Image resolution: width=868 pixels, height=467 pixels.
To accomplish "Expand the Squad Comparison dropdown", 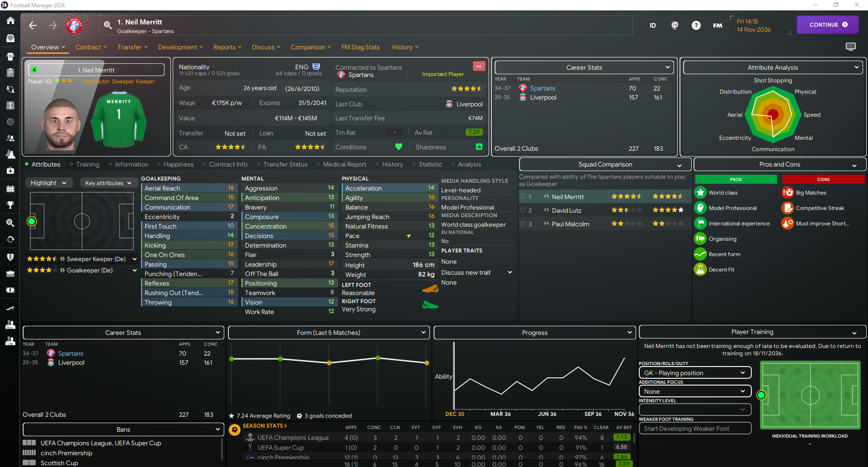I will coord(605,164).
